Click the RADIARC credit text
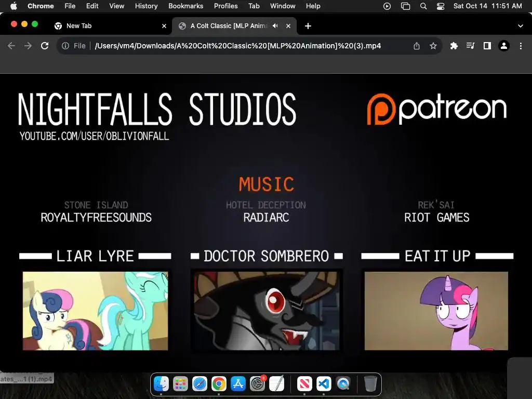The image size is (532, 399). click(267, 218)
